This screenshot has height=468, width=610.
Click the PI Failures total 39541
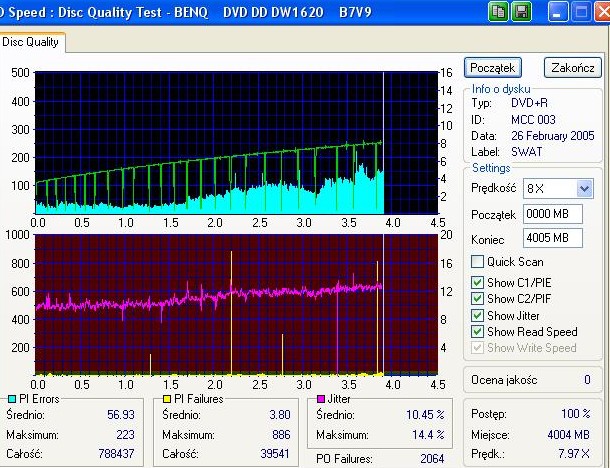point(275,454)
